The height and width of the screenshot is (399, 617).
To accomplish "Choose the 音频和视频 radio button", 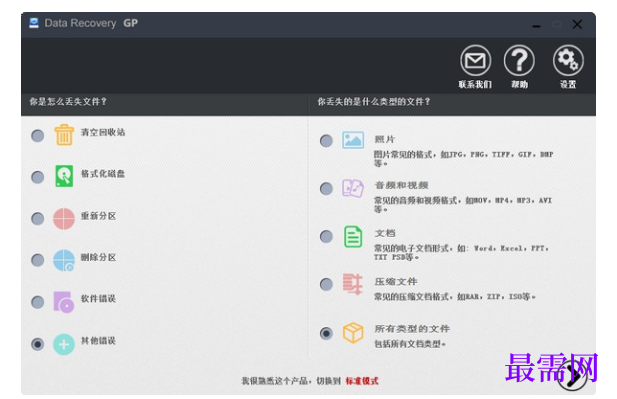I will pos(326,189).
